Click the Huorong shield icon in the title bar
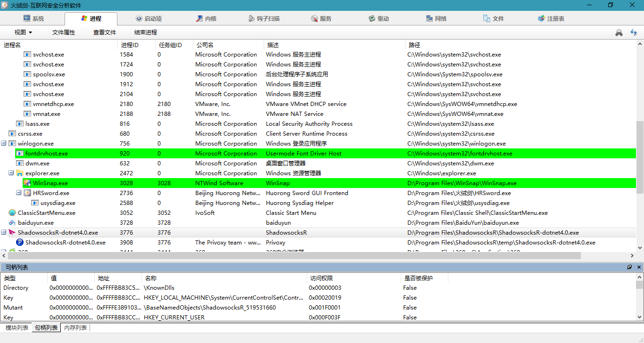644x343 pixels. (x=5, y=5)
